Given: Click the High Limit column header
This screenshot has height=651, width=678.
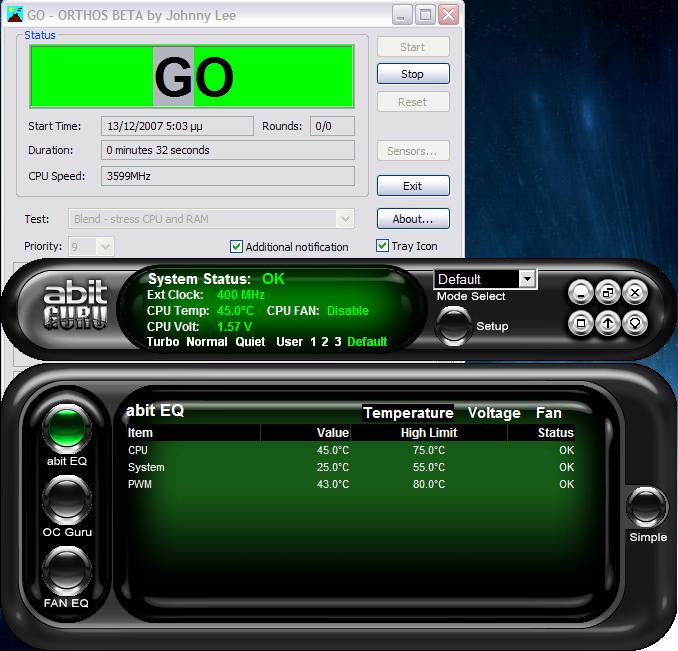Looking at the screenshot, I should (429, 433).
